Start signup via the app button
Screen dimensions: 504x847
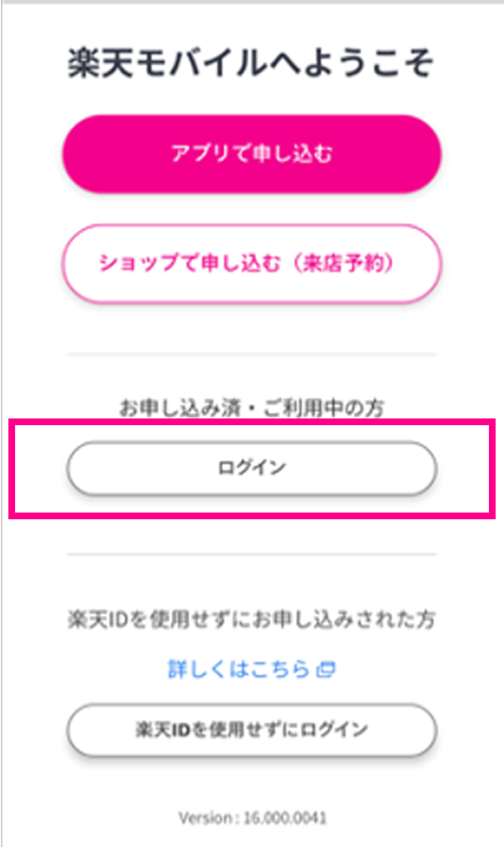tap(252, 155)
